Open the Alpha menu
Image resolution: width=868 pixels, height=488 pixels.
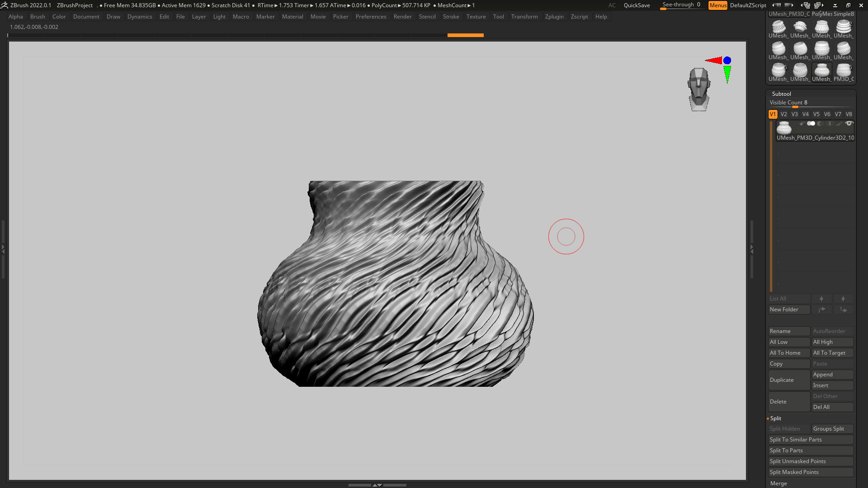pos(16,17)
